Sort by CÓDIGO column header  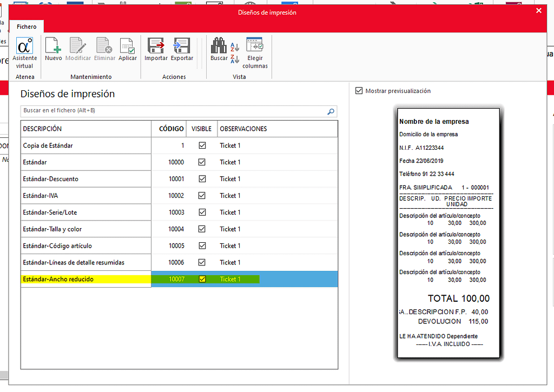[171, 129]
